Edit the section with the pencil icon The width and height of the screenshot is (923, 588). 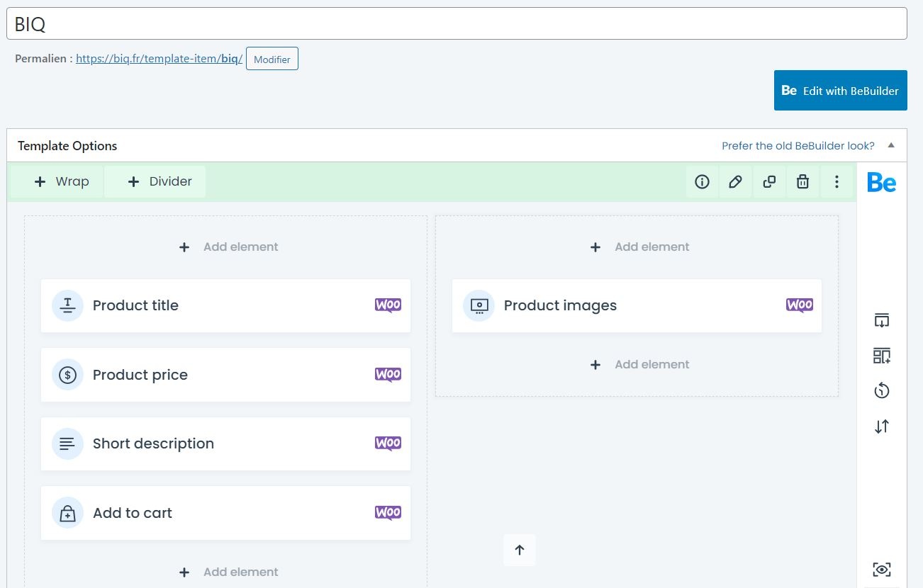point(735,182)
